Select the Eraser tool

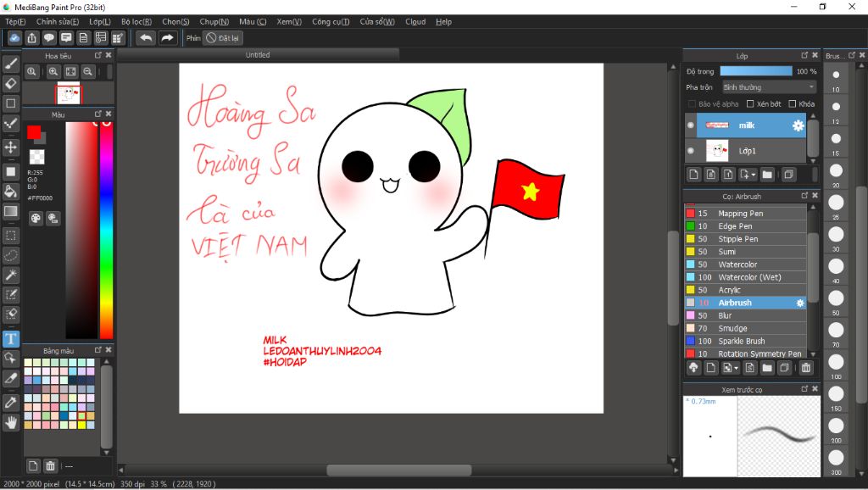[10, 84]
